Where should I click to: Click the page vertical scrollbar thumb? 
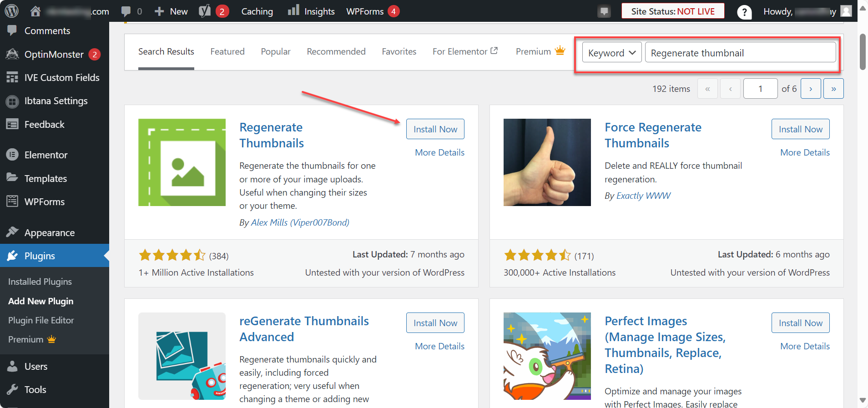863,52
